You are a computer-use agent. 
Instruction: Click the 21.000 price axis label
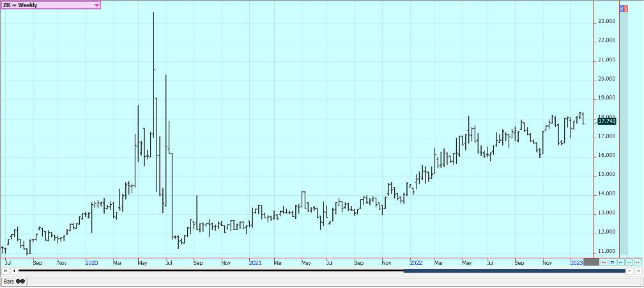[x=606, y=60]
